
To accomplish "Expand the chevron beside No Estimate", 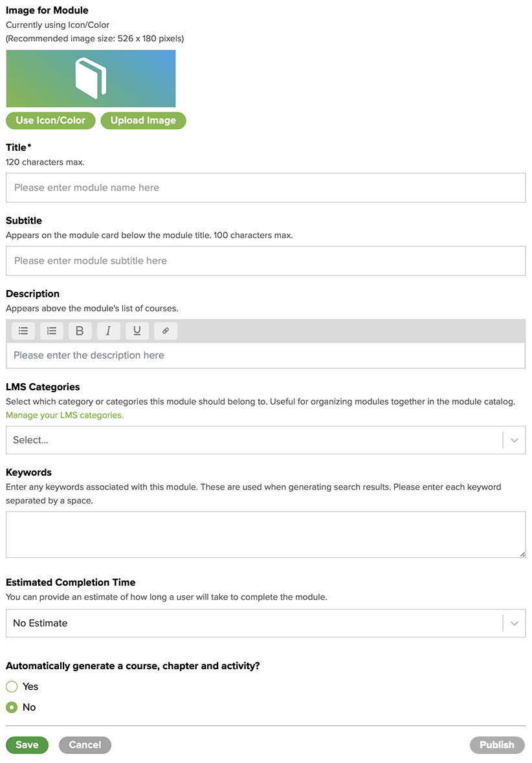I will (515, 623).
